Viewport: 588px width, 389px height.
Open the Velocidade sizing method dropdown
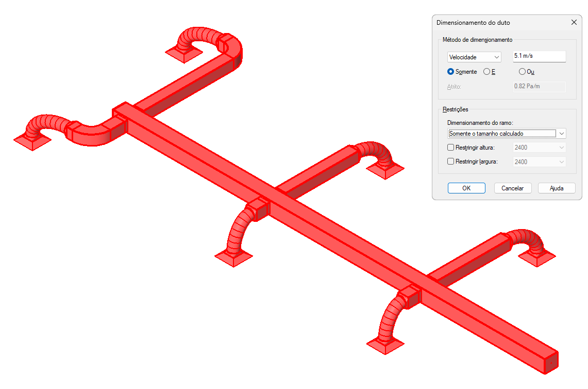click(x=474, y=57)
